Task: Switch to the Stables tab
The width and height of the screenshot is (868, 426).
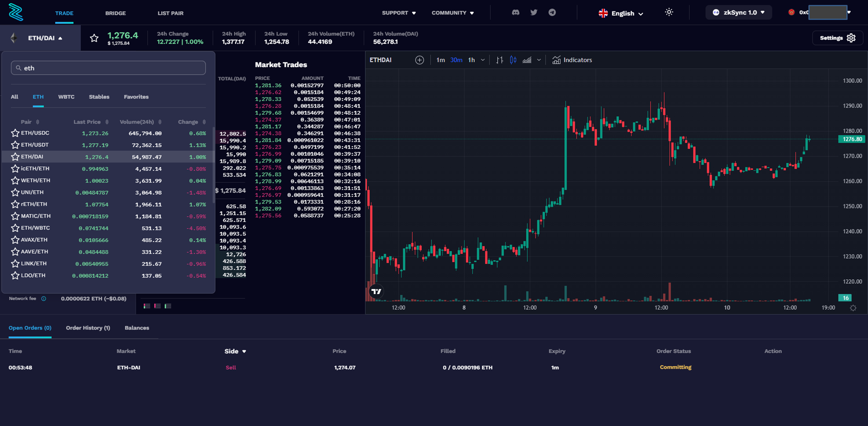Action: [99, 97]
